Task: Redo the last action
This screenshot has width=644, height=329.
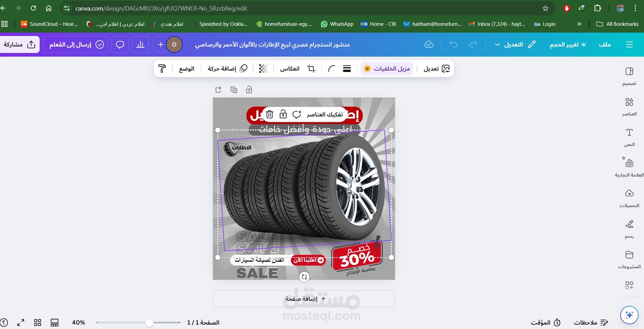Action: [473, 44]
